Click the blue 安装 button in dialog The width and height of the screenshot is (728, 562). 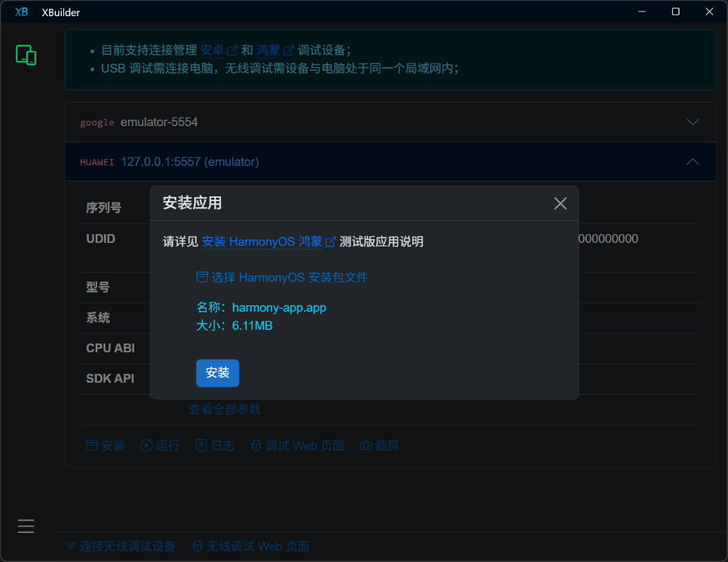217,373
